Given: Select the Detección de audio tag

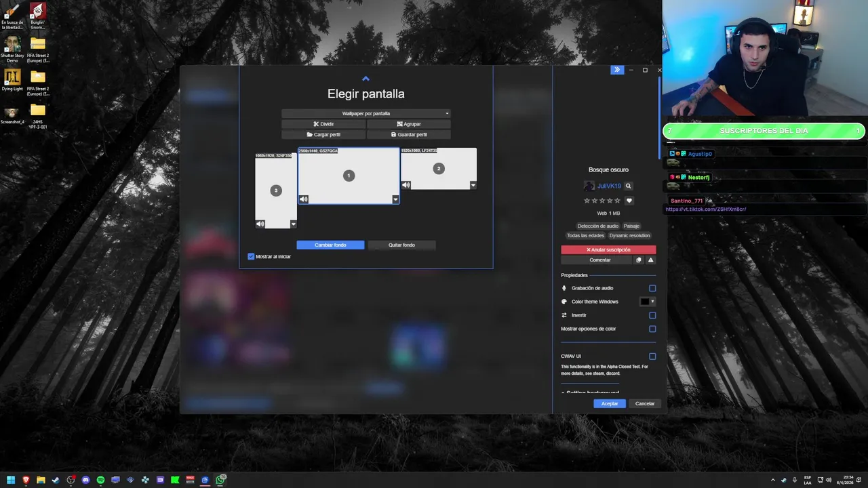Looking at the screenshot, I should (x=597, y=226).
